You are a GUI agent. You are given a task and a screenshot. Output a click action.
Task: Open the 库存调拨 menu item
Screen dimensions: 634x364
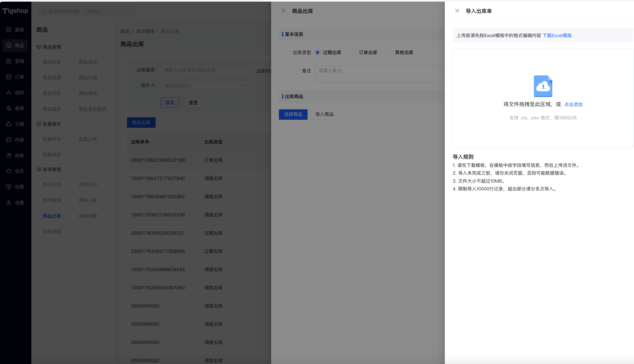pyautogui.click(x=52, y=232)
